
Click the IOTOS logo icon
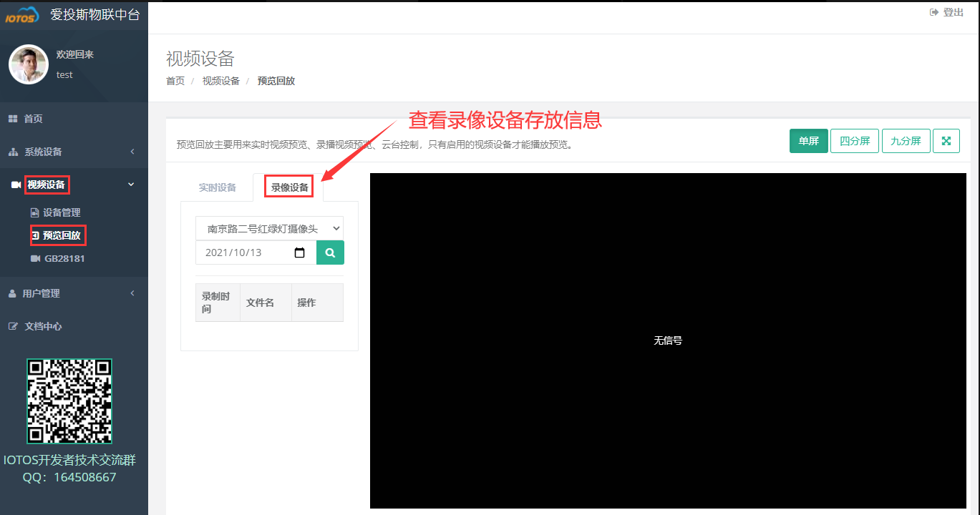coord(21,13)
